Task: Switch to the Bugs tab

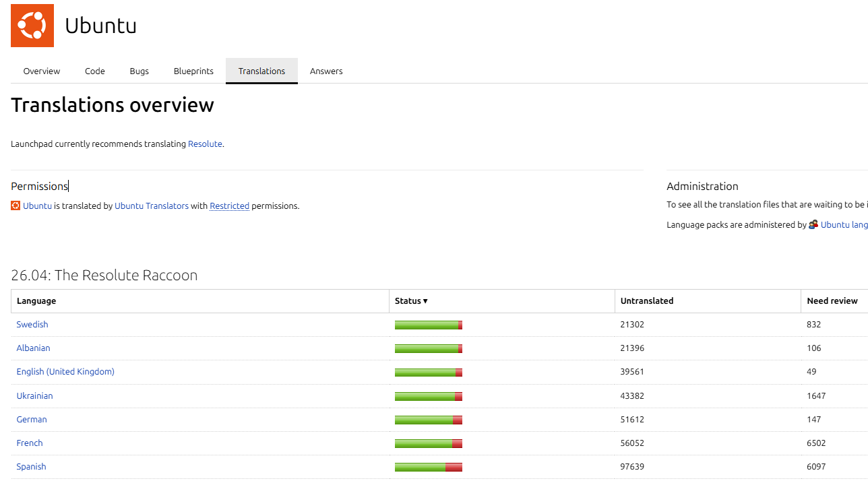Action: pyautogui.click(x=139, y=71)
